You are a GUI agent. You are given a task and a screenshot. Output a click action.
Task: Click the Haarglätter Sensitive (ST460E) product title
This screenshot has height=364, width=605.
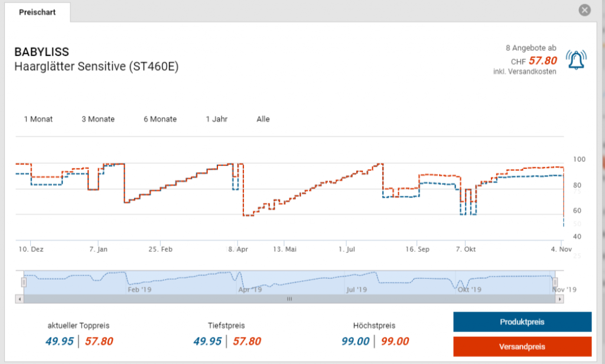click(x=96, y=66)
